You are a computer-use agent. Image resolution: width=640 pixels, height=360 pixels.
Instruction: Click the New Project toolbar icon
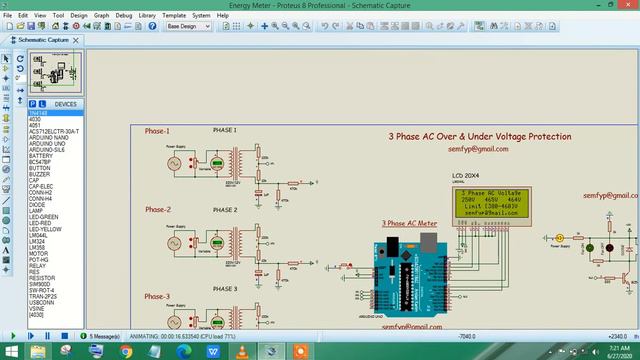[x=10, y=26]
